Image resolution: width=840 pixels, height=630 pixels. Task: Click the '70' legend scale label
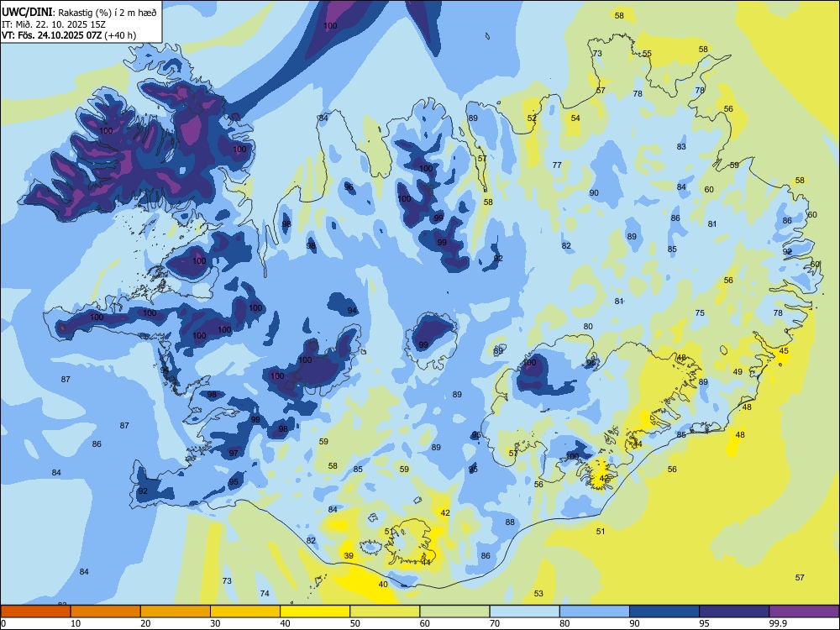tap(495, 623)
